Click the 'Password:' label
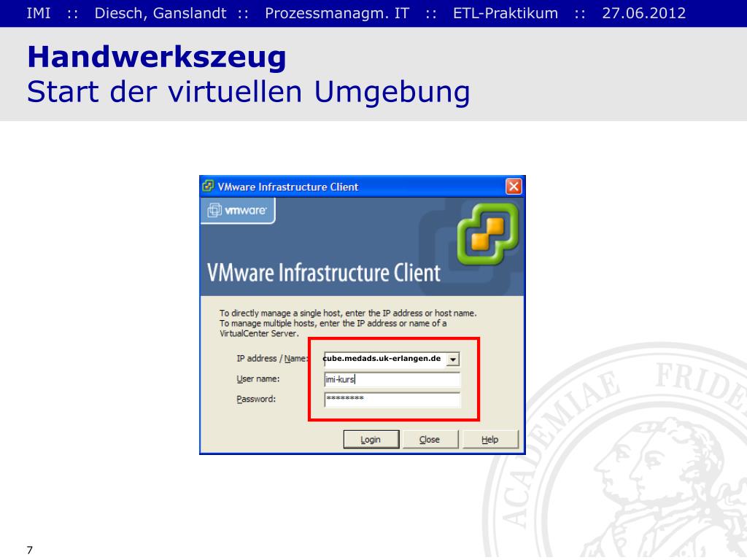 click(x=256, y=399)
